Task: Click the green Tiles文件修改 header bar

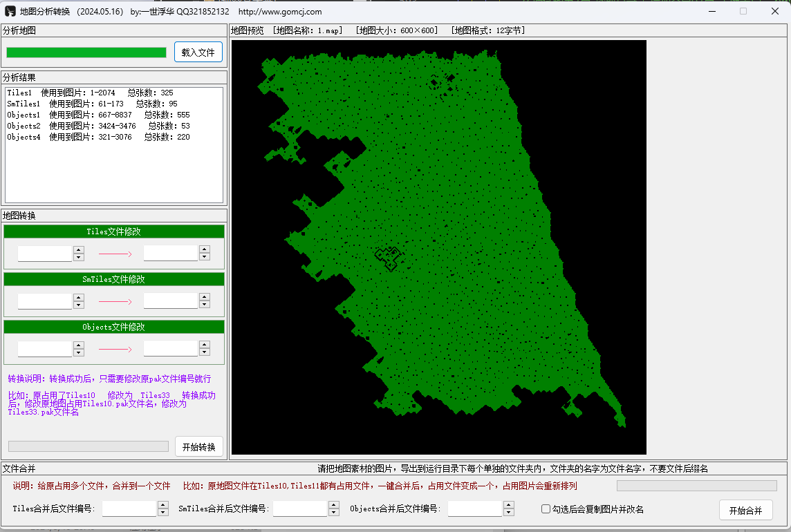Action: pyautogui.click(x=114, y=231)
